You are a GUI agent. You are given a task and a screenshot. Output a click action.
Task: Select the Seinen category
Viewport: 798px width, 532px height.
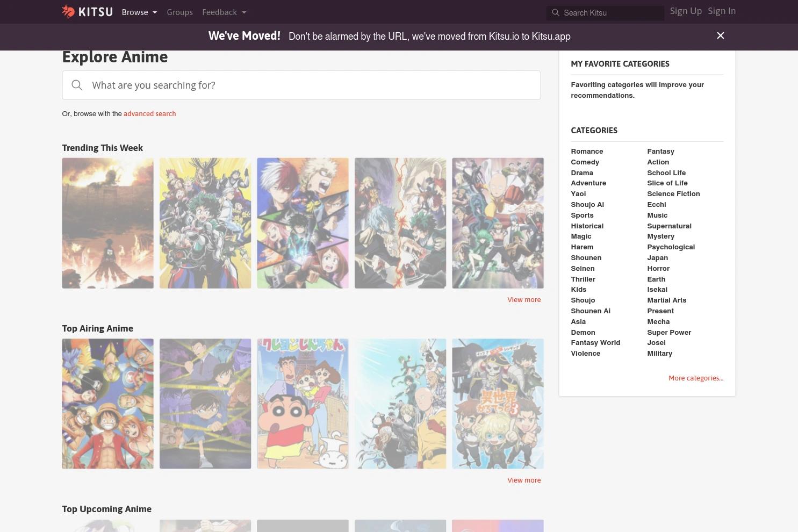pyautogui.click(x=583, y=268)
